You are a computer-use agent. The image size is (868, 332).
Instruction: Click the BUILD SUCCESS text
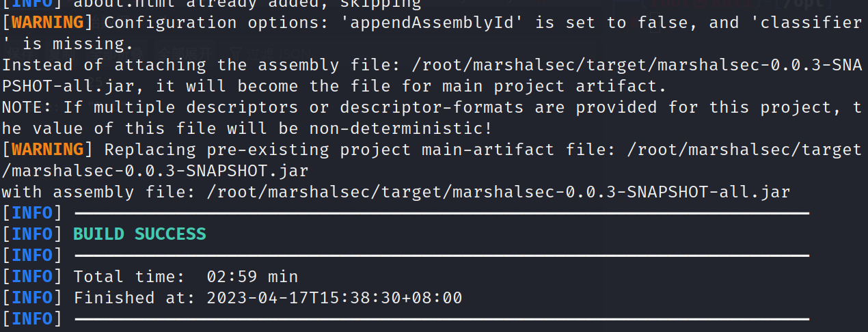[x=139, y=234]
